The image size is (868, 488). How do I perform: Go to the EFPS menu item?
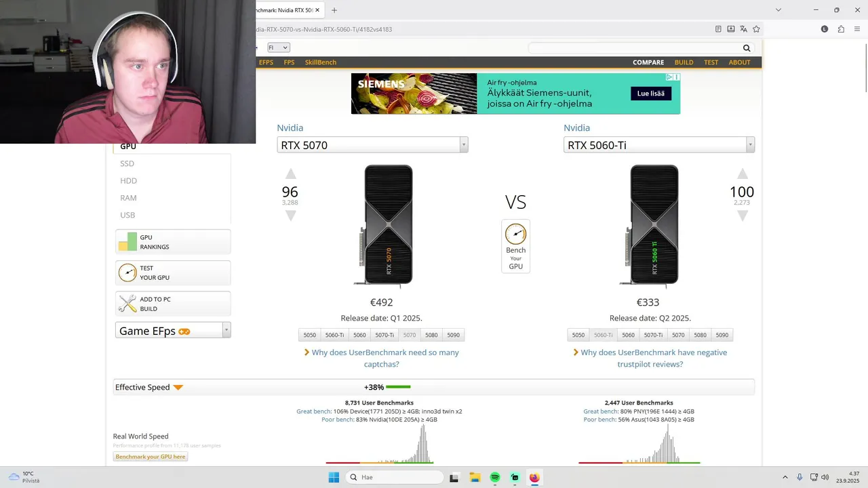coord(266,62)
